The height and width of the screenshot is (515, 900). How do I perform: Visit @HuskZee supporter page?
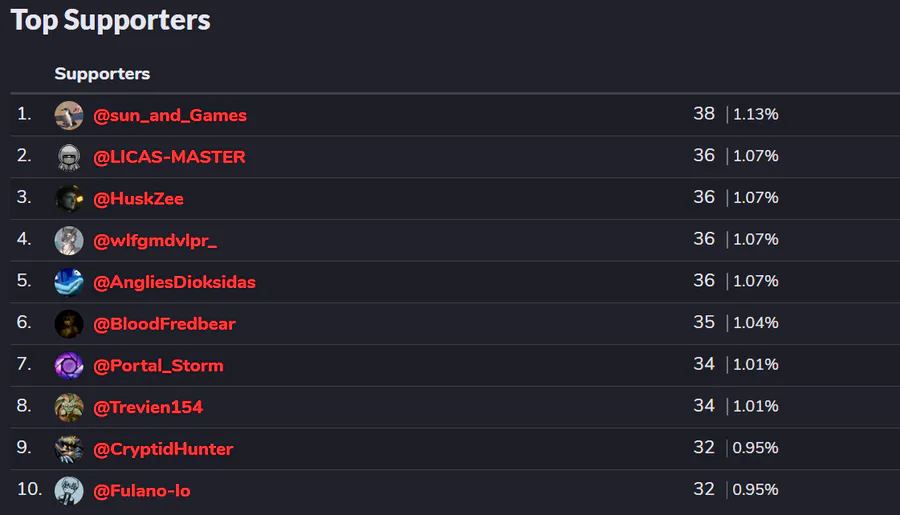(138, 199)
